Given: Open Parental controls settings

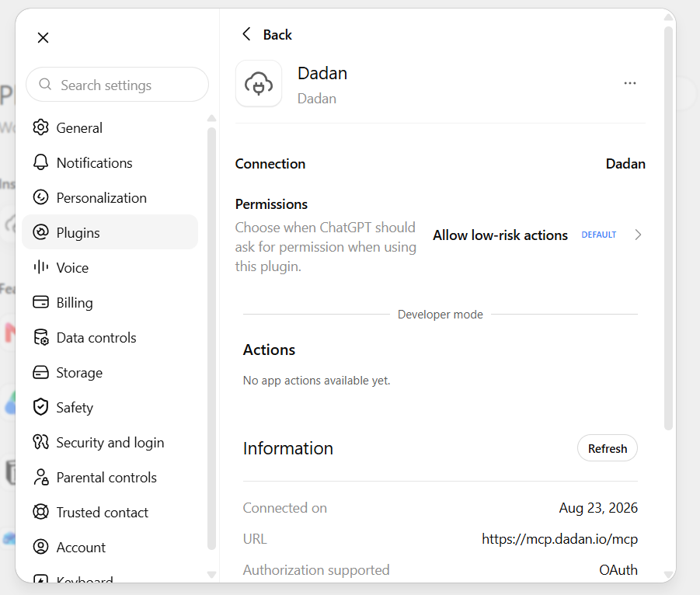Looking at the screenshot, I should 110,477.
